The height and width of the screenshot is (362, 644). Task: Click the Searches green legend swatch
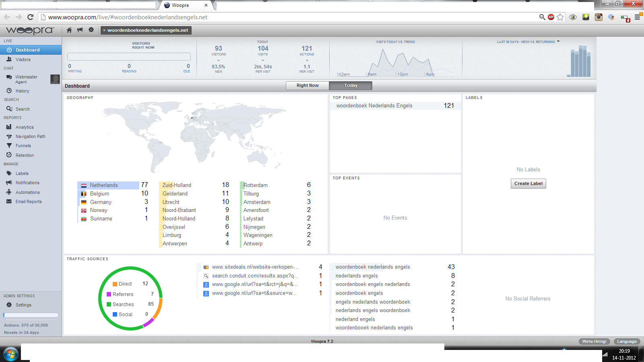(109, 304)
